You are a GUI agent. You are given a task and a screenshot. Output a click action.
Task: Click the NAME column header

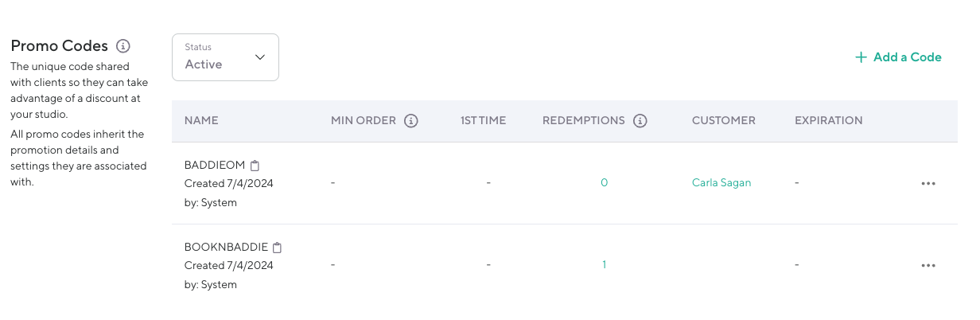click(x=201, y=121)
